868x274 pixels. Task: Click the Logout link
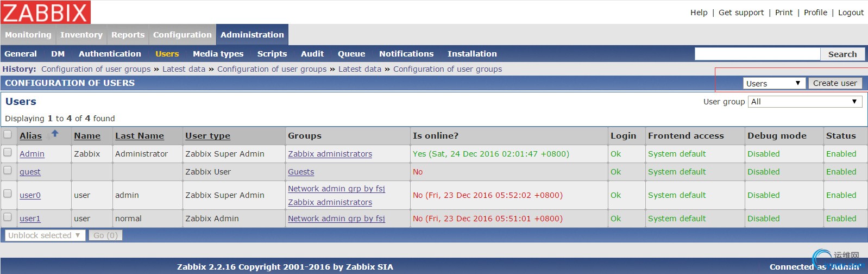[x=851, y=13]
